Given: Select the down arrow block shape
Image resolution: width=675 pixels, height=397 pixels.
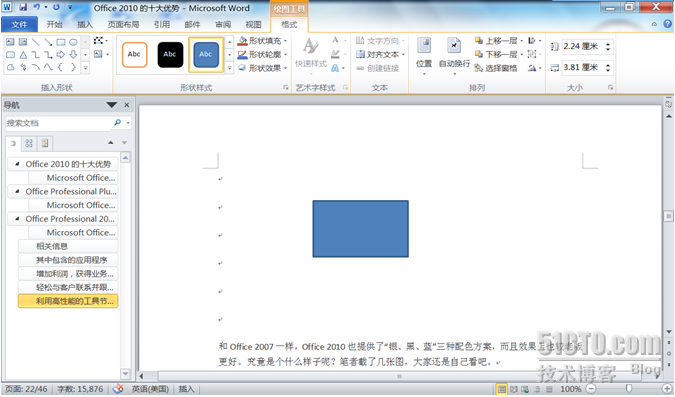Looking at the screenshot, I should (x=73, y=55).
